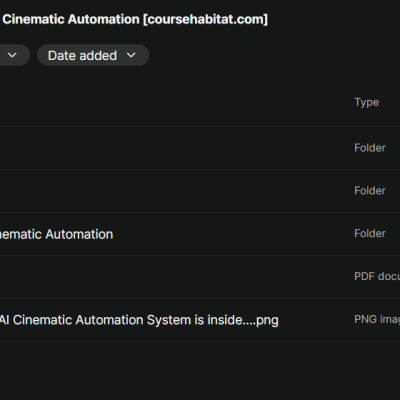The width and height of the screenshot is (400, 400).
Task: Click the Type column header
Action: 366,102
